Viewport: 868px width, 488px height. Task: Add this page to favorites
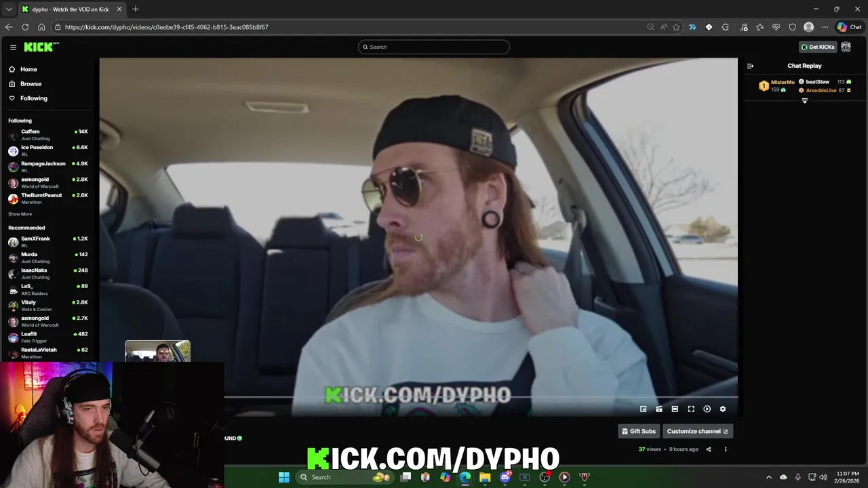click(x=676, y=27)
